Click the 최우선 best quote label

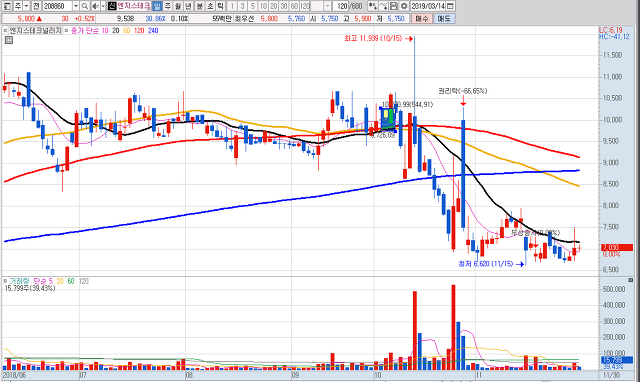point(244,19)
